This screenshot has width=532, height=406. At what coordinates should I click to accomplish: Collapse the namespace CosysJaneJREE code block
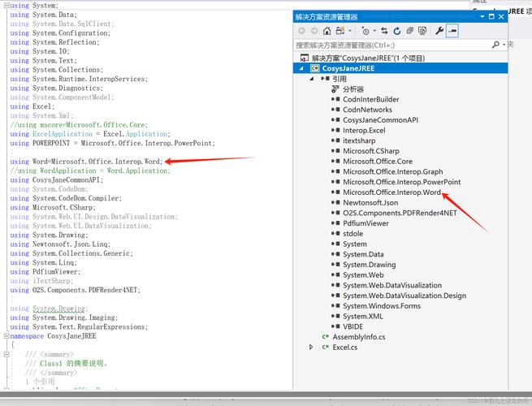pyautogui.click(x=4, y=335)
